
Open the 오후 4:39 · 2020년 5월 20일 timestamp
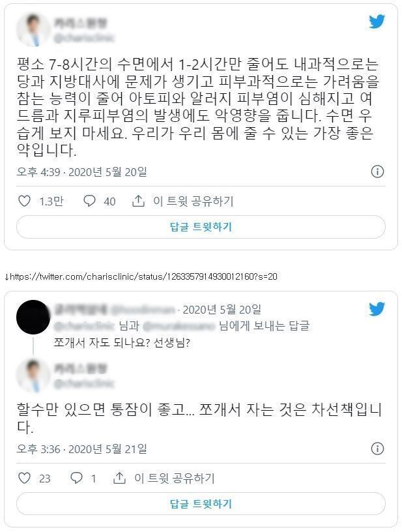81,171
